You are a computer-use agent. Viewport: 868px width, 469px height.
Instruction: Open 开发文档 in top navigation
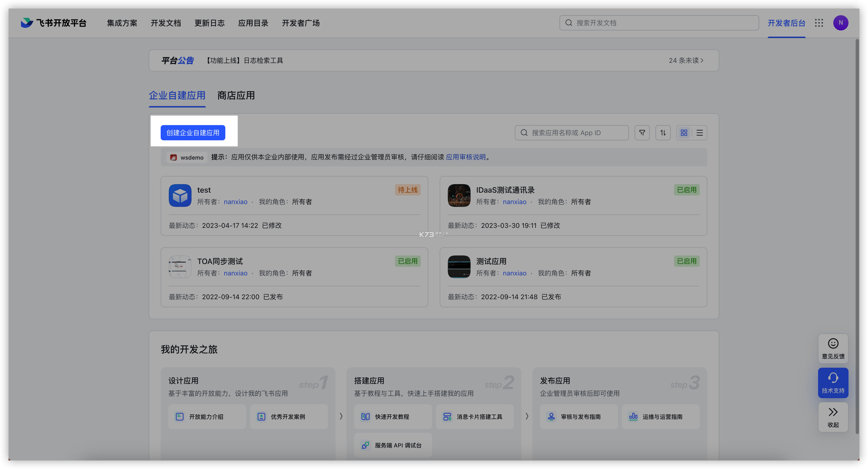coord(166,23)
